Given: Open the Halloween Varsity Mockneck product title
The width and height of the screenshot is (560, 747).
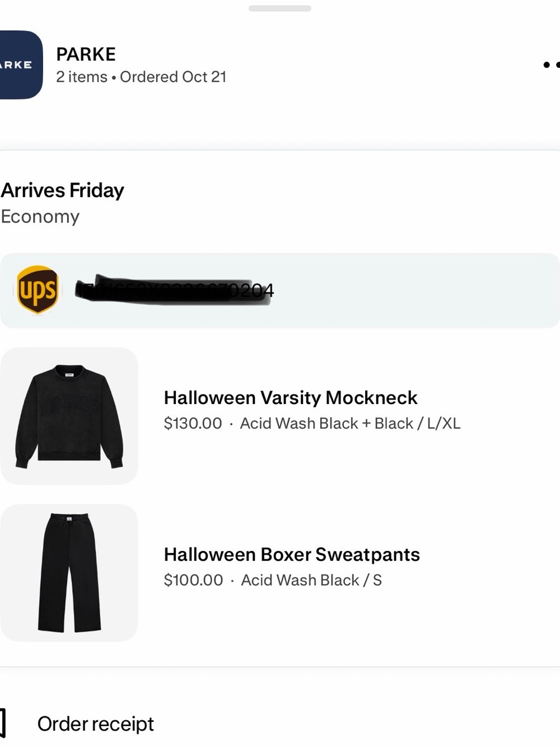Looking at the screenshot, I should (x=291, y=398).
